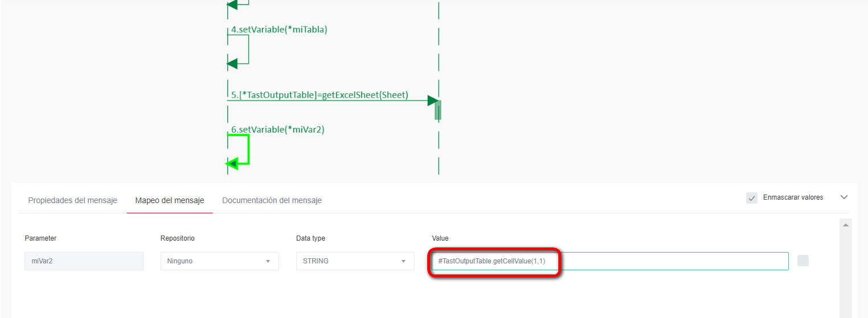This screenshot has width=868, height=318.
Task: Click the dashed right lifeline below the activation bar
Action: tap(439, 148)
